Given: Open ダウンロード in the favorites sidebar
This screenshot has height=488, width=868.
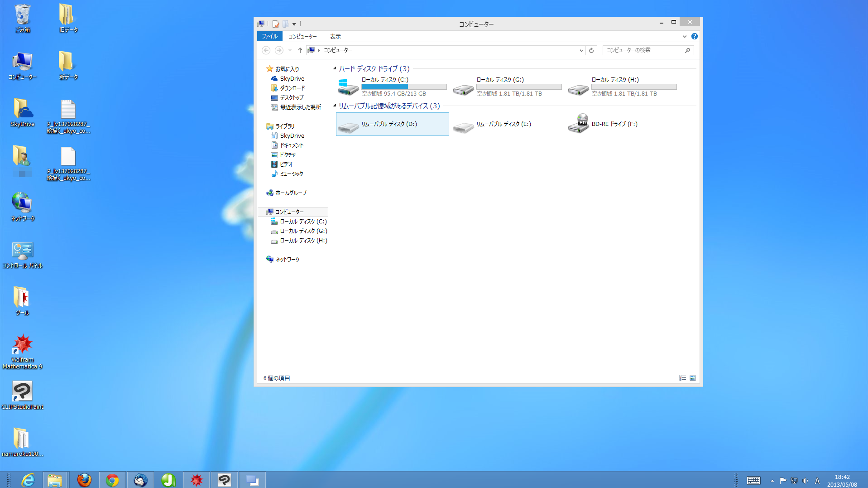Looking at the screenshot, I should pyautogui.click(x=292, y=88).
